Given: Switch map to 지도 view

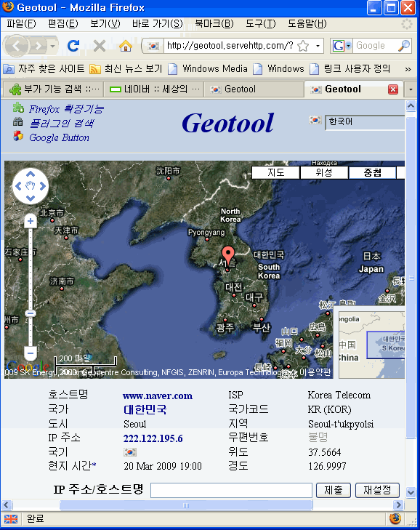Looking at the screenshot, I should click(x=275, y=173).
